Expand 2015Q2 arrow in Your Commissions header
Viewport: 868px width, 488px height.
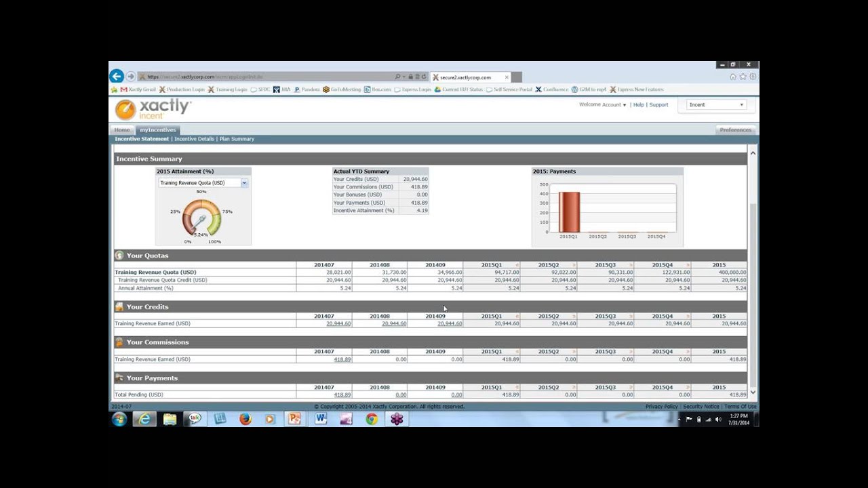pos(574,352)
